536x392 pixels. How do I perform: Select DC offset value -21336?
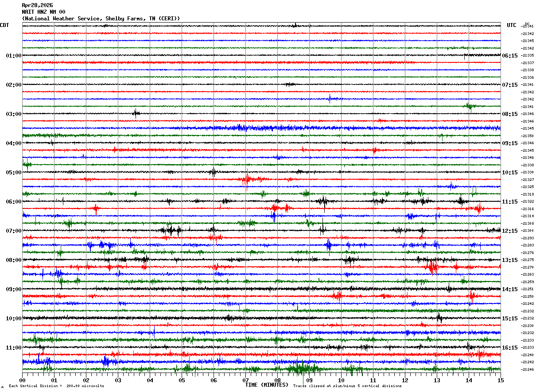click(528, 77)
